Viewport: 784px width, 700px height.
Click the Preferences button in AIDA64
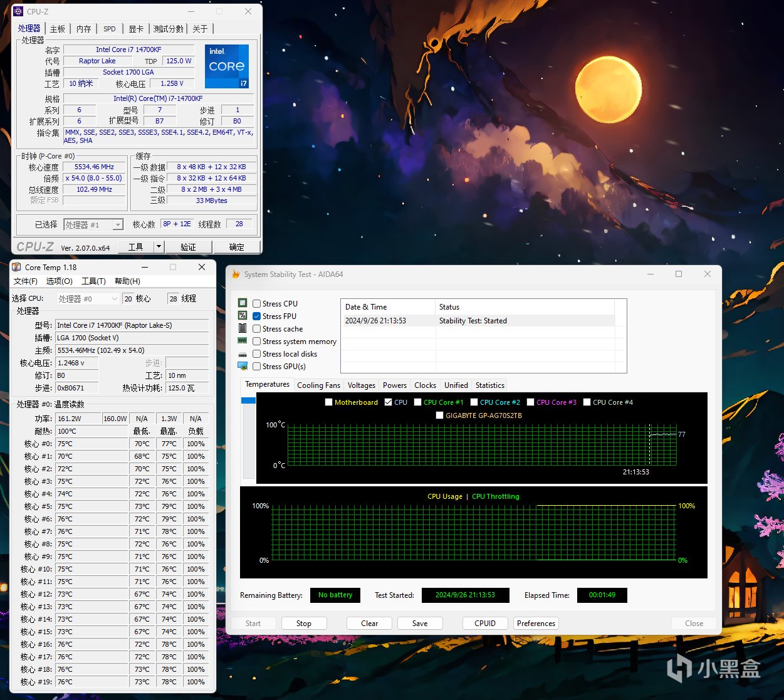[x=536, y=624]
